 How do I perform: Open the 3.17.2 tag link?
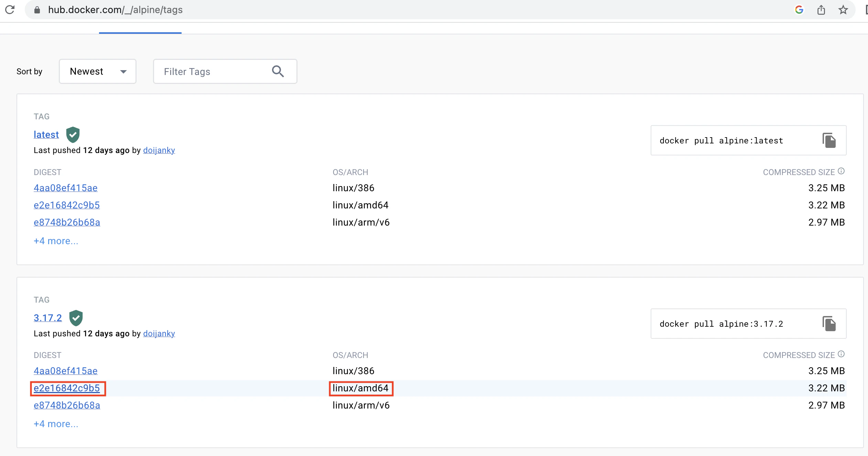[48, 318]
